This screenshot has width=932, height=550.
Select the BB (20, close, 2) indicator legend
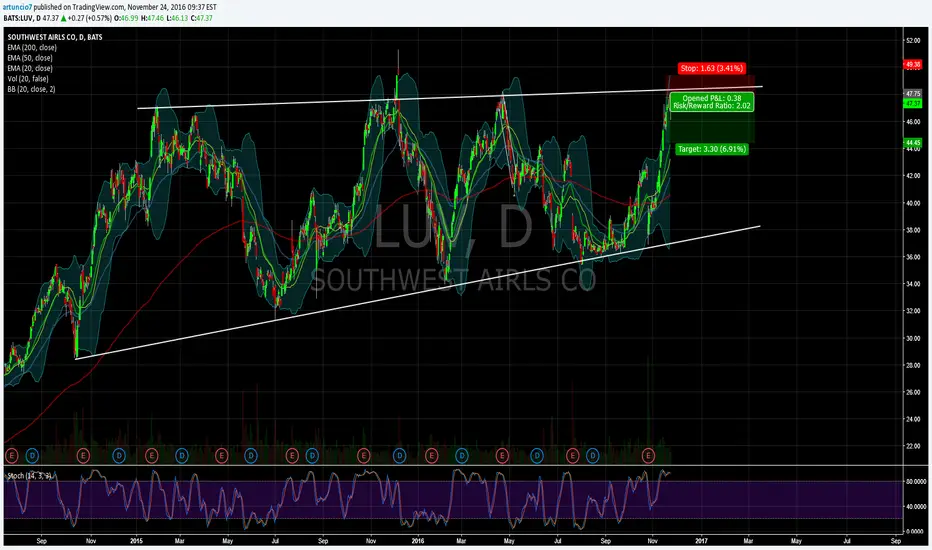(x=32, y=89)
